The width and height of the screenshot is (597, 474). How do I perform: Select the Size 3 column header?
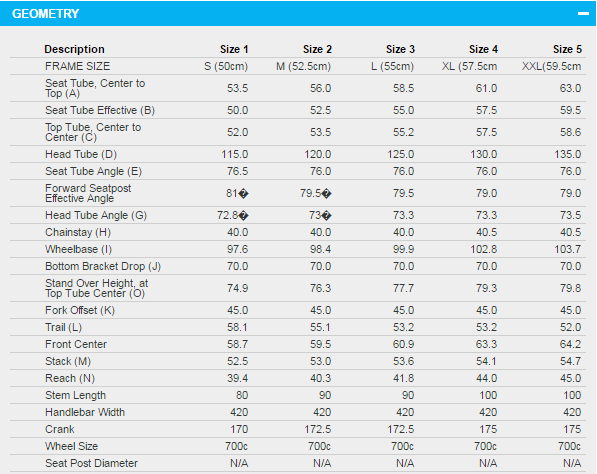[400, 49]
